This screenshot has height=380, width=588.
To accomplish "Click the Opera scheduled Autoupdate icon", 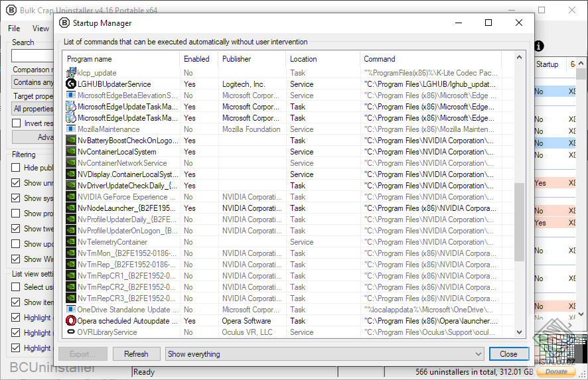I will pos(71,321).
